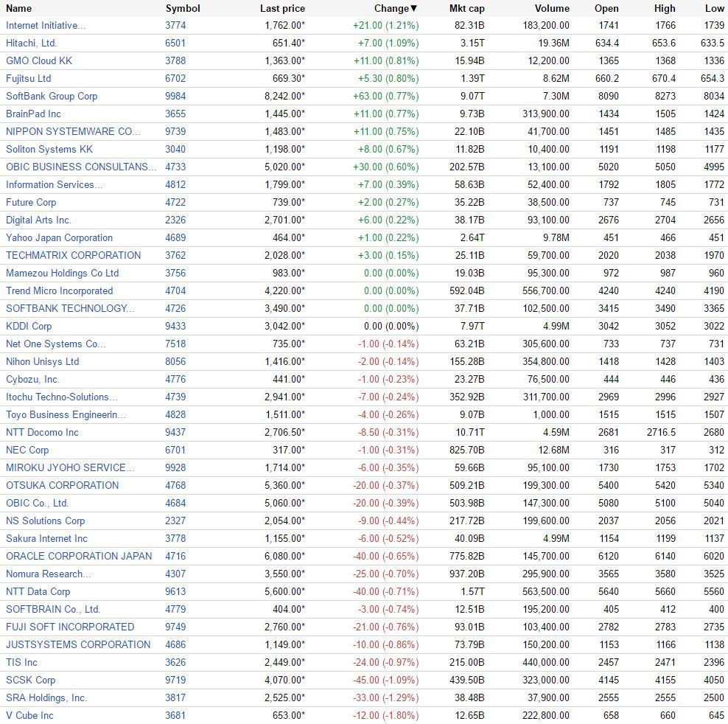Open SOFTBRAIN Co., Ltd. link
The image size is (728, 724).
[x=53, y=609]
